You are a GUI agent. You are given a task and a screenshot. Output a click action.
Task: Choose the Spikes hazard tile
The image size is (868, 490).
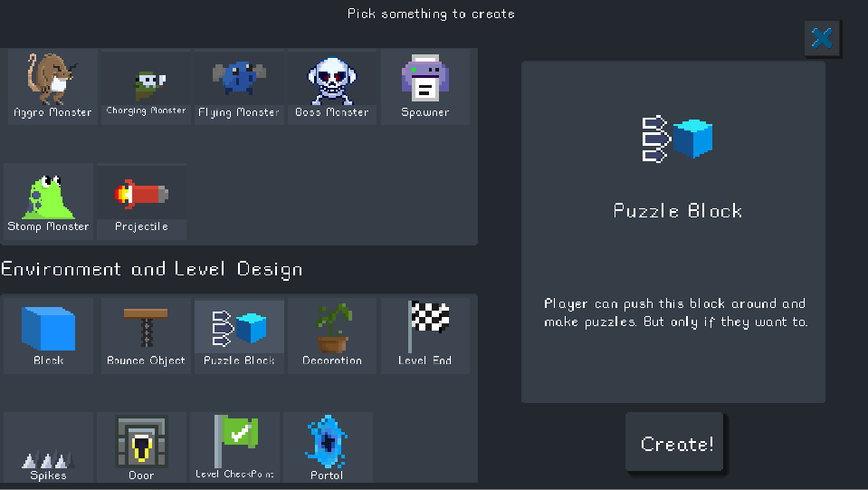click(48, 447)
